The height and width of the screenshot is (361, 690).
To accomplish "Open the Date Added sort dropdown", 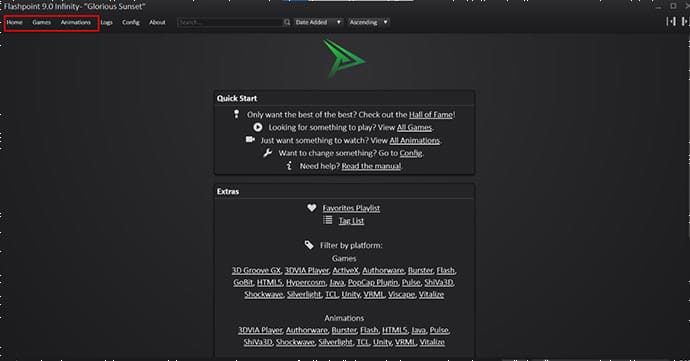I will (318, 22).
